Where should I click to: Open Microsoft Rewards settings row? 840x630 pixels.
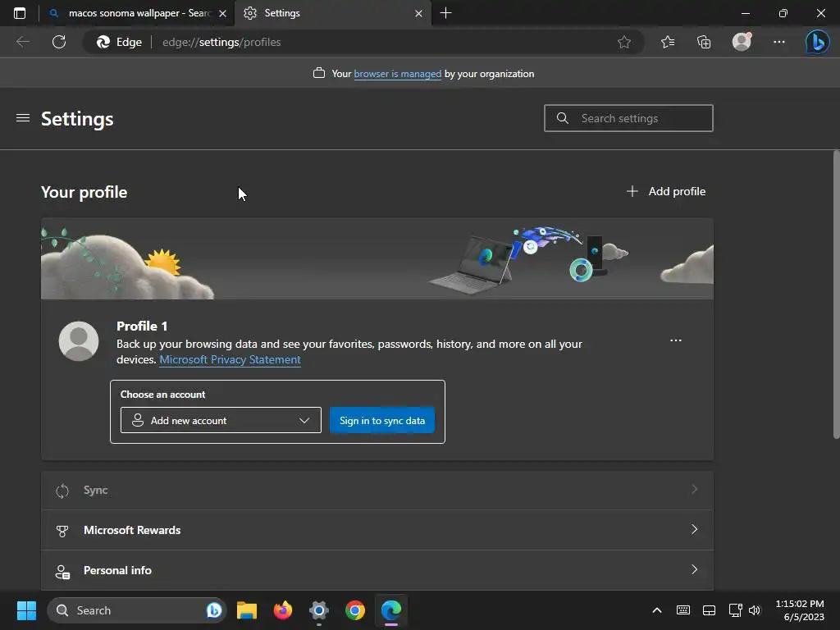377,530
